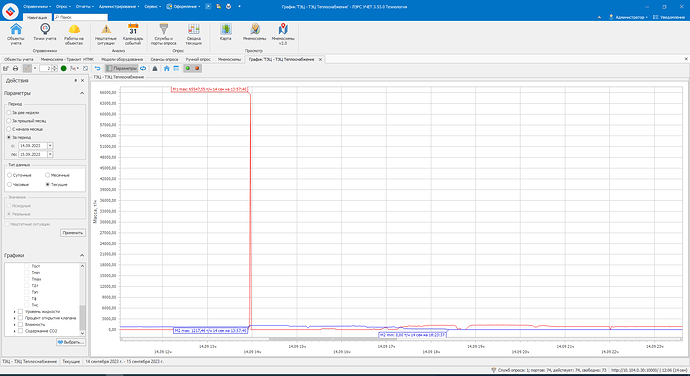Collapse the Параметры section
The height and width of the screenshot is (376, 690).
point(82,93)
